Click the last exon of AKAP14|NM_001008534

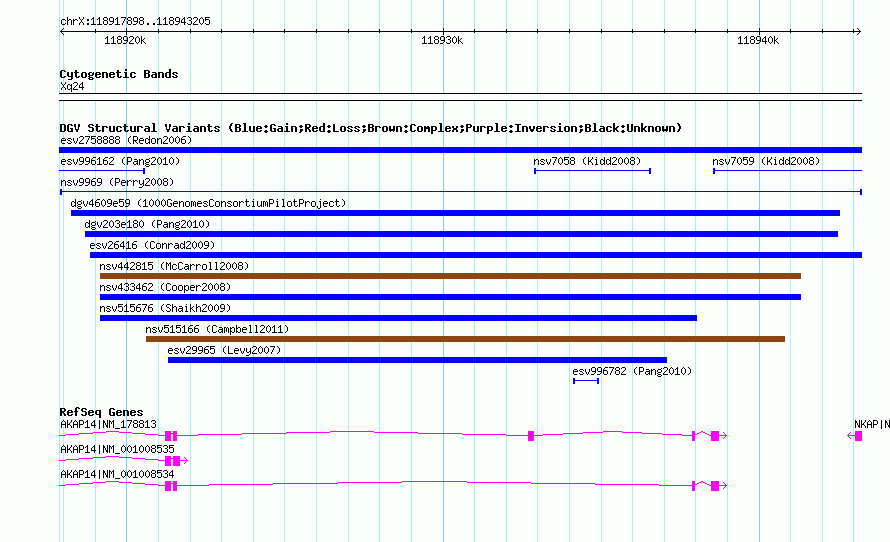(715, 486)
